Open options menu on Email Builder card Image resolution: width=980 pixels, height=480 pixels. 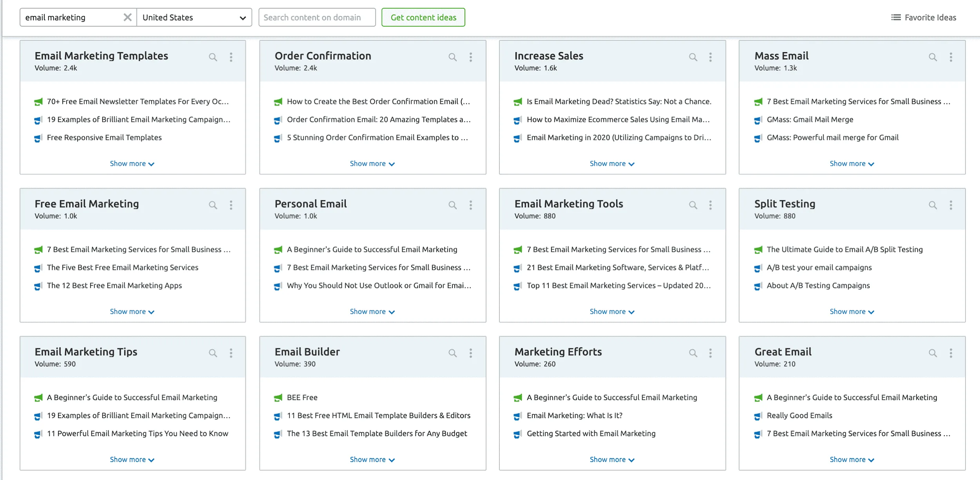[x=471, y=353]
